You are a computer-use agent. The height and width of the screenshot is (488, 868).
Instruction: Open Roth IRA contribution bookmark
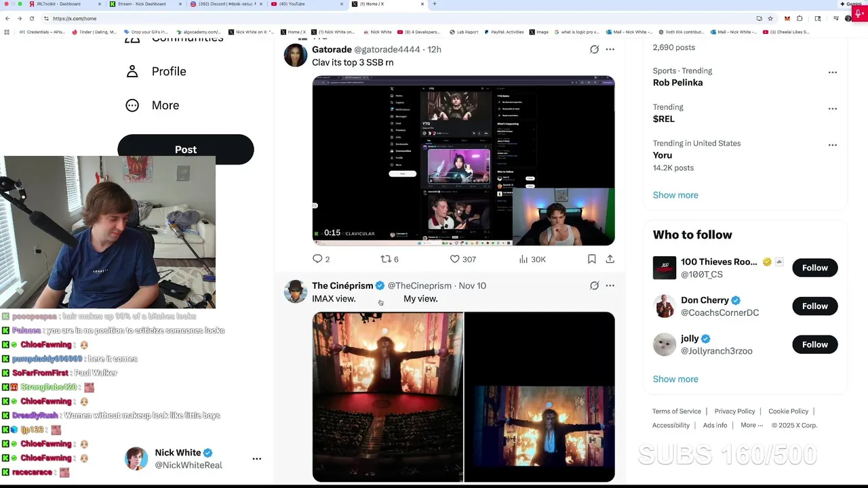(681, 32)
